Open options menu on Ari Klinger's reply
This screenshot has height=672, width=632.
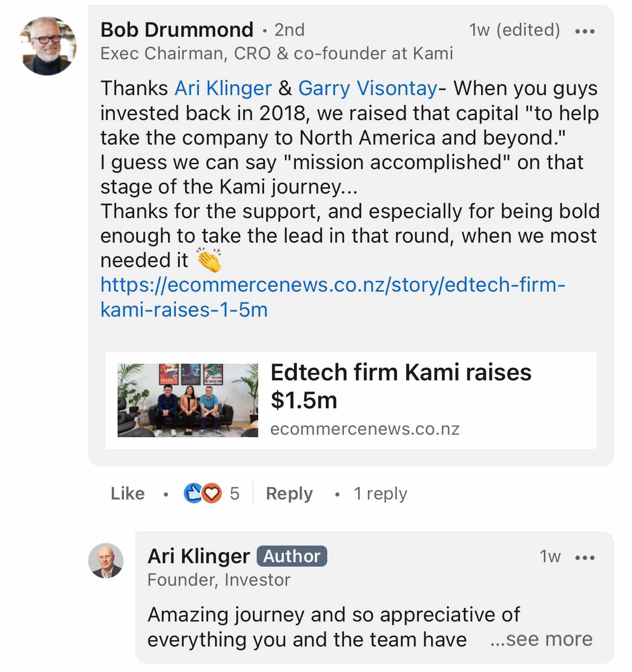(585, 557)
